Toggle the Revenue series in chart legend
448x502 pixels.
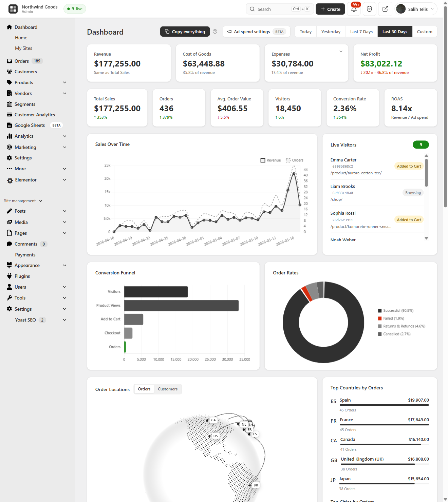[270, 160]
